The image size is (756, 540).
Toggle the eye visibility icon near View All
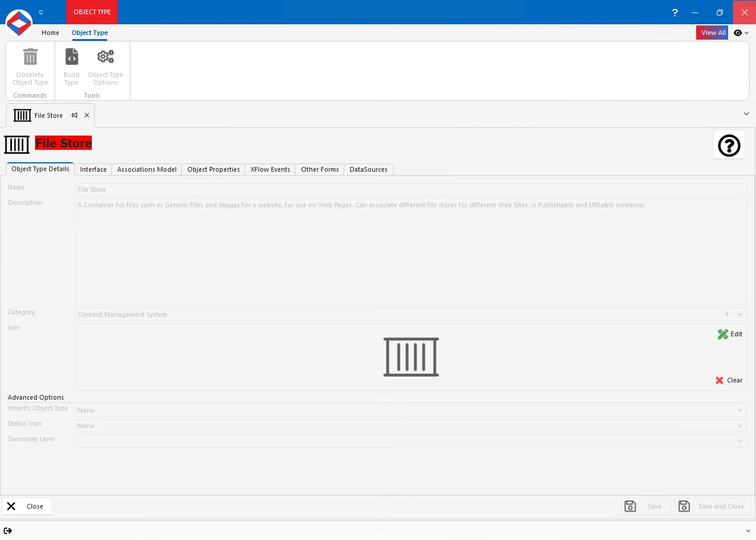click(737, 33)
